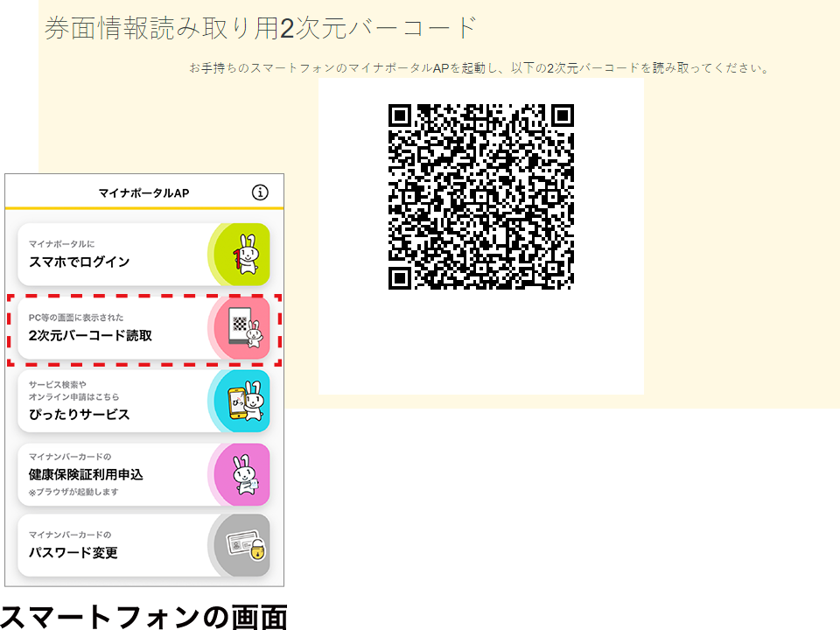Click the マイナポータルAP header title

click(x=143, y=192)
